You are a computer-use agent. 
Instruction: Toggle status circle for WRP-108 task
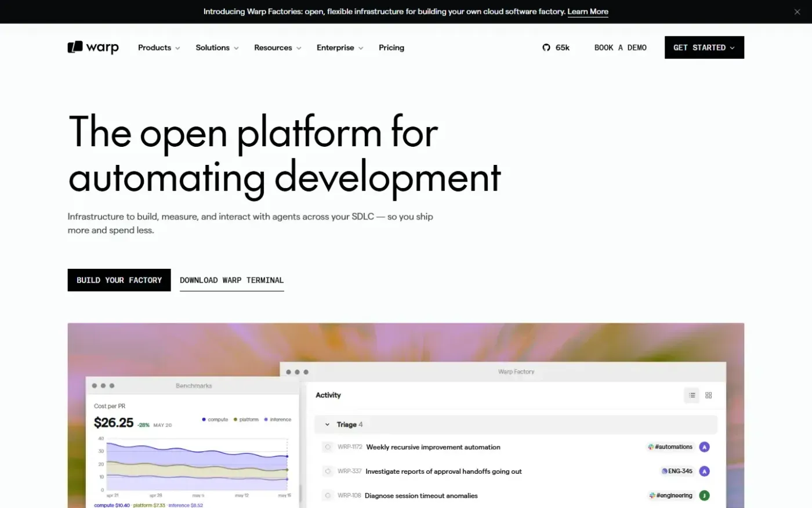[x=328, y=496]
